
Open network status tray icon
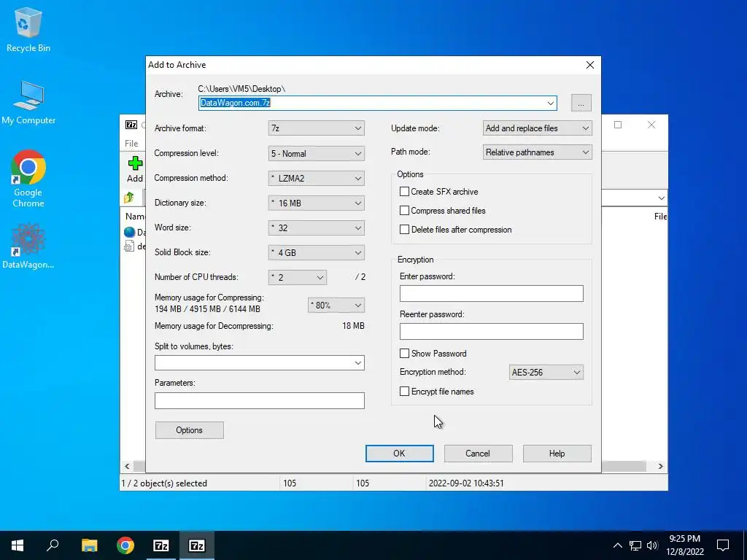point(635,545)
